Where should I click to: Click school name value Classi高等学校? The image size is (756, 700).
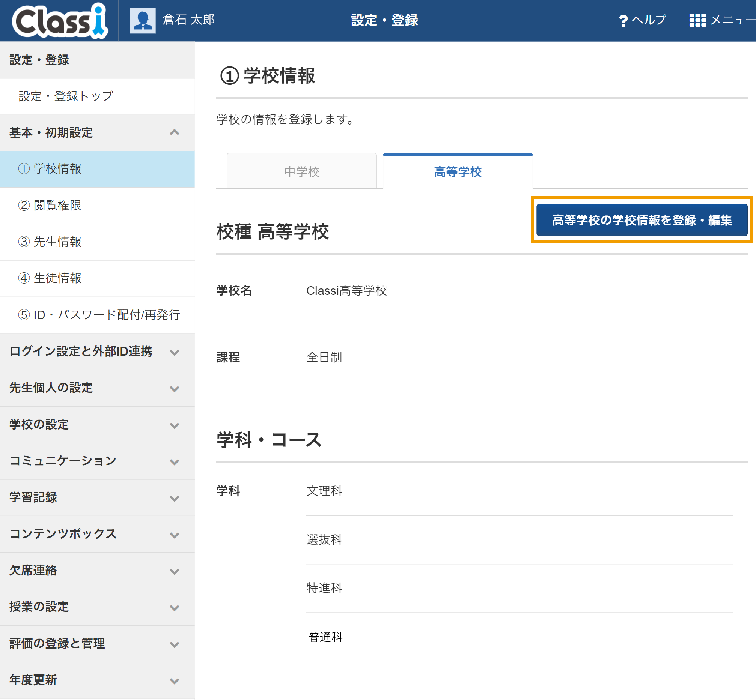(x=346, y=290)
